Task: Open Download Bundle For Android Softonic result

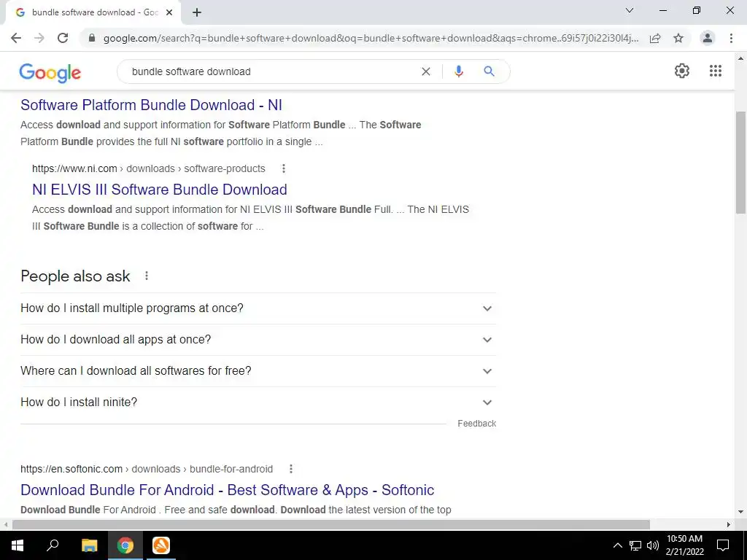Action: click(228, 490)
